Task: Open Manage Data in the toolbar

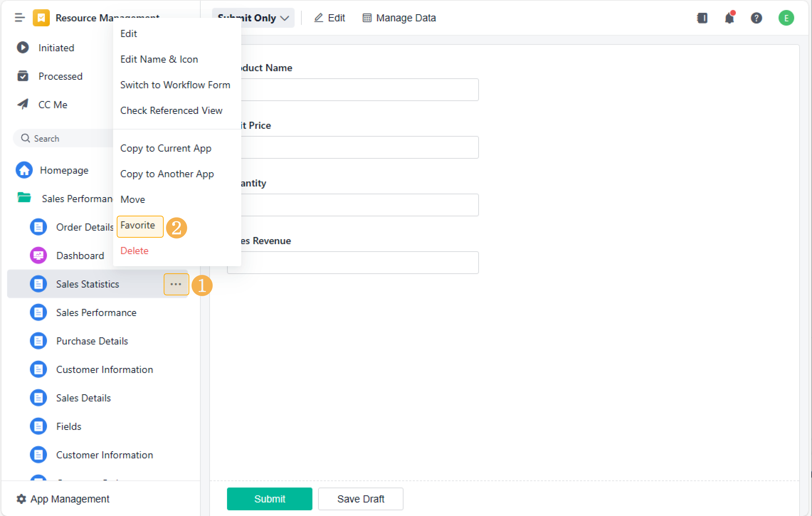Action: tap(399, 18)
